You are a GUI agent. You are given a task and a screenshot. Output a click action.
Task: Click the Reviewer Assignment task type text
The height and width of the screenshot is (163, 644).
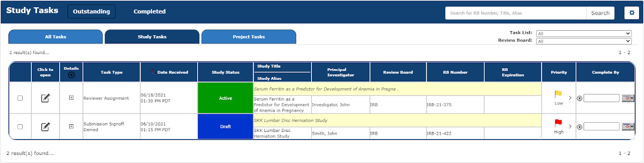pos(106,98)
